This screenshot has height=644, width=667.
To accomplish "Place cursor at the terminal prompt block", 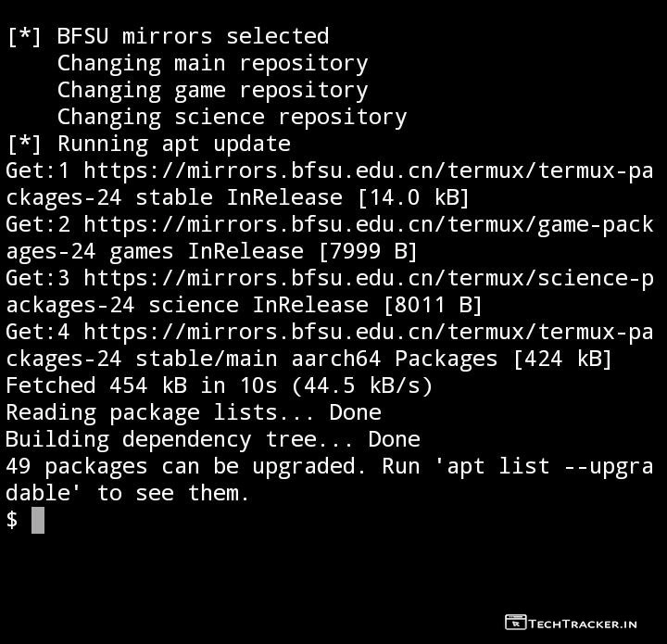I will coord(38,520).
